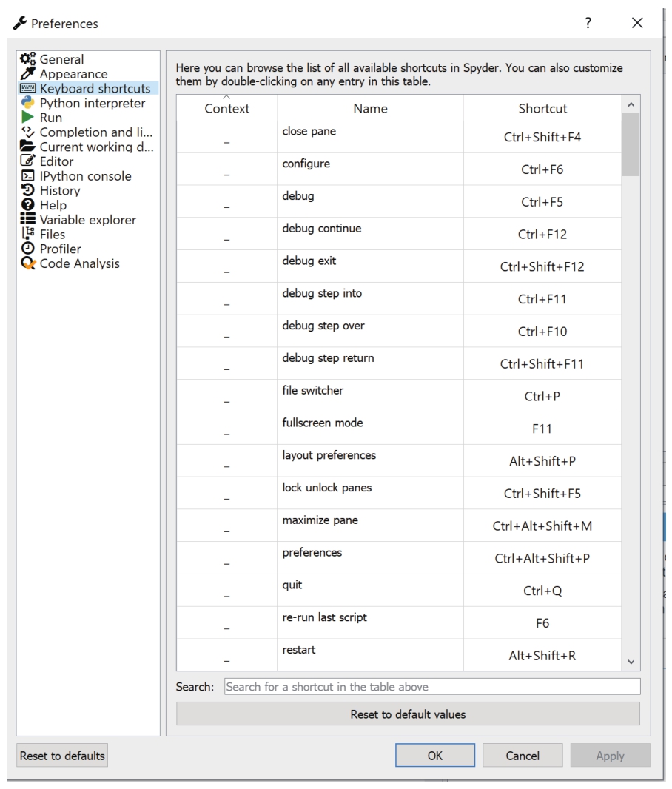Click the Code Analysis magnifier icon
The width and height of the screenshot is (672, 789).
point(28,263)
